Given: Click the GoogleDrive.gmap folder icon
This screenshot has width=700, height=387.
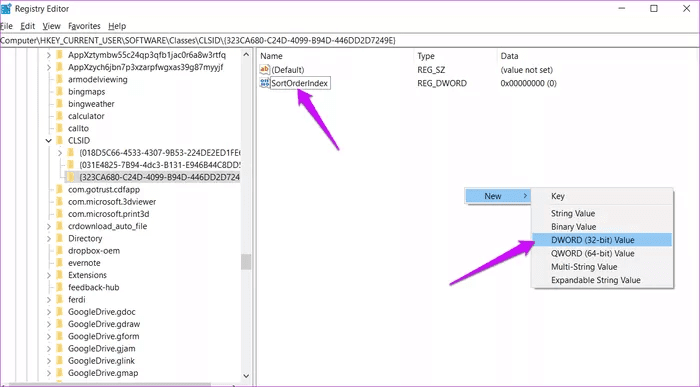Looking at the screenshot, I should click(x=60, y=373).
